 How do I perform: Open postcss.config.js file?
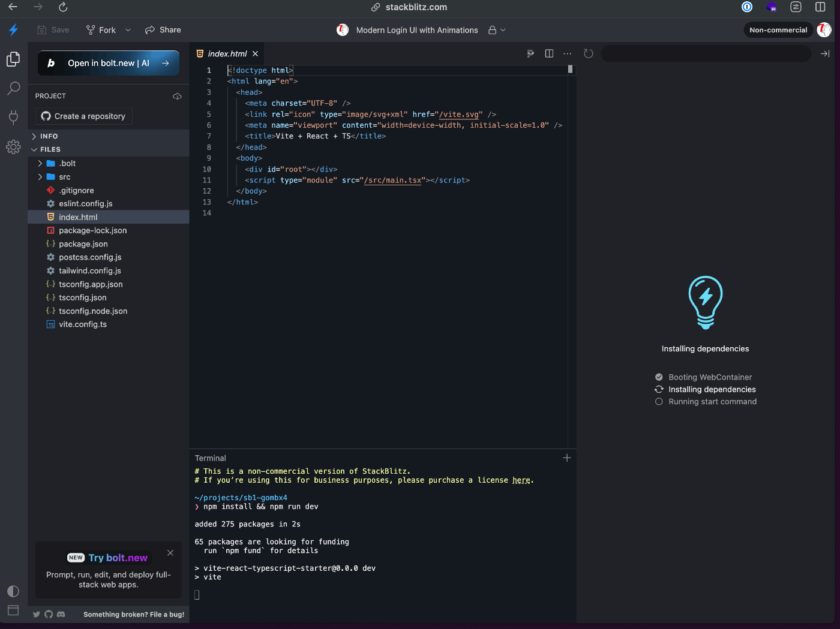[x=108, y=257]
